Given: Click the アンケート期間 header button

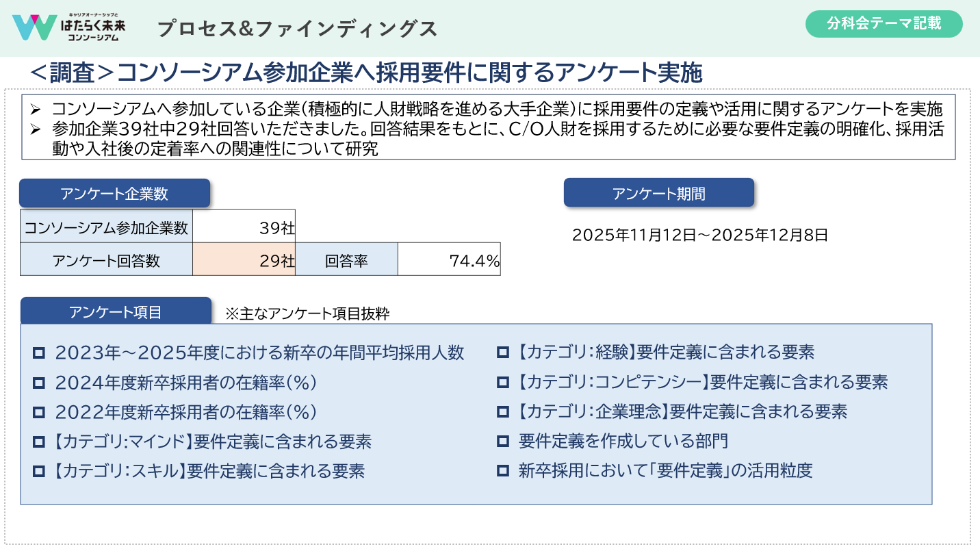Looking at the screenshot, I should coord(658,193).
